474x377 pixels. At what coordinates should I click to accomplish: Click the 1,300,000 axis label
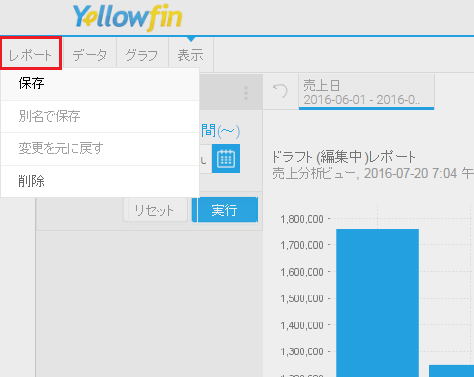pyautogui.click(x=302, y=352)
